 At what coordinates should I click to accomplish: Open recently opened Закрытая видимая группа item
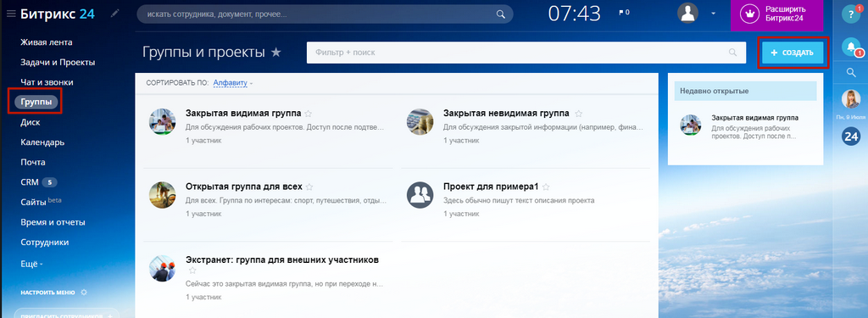tap(755, 118)
